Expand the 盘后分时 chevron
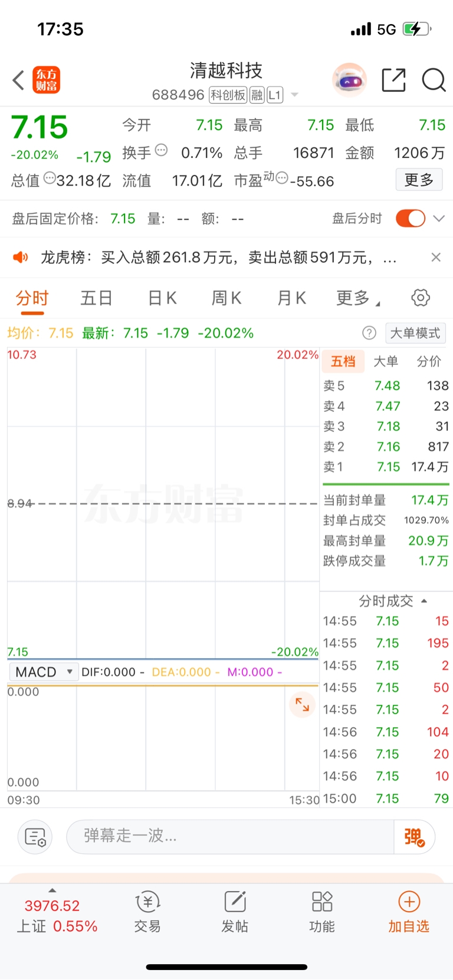 point(439,218)
